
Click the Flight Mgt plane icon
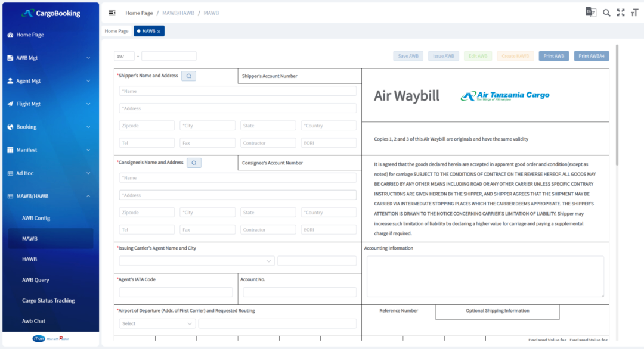pyautogui.click(x=10, y=104)
